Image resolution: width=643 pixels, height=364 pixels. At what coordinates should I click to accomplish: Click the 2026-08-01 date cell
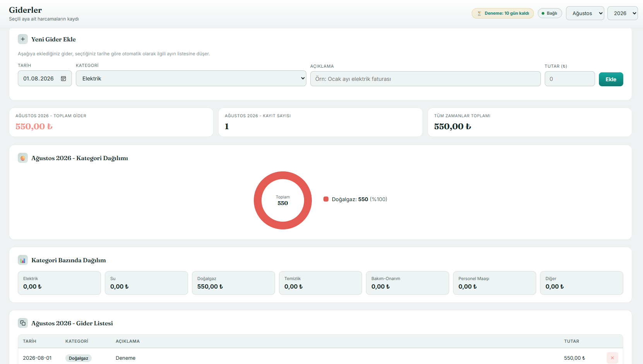click(x=37, y=358)
